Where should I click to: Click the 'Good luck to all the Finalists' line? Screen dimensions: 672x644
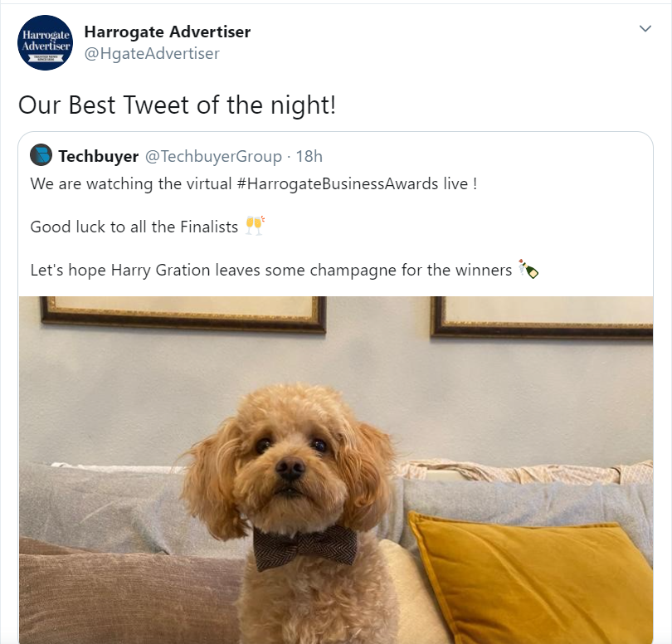(x=134, y=227)
